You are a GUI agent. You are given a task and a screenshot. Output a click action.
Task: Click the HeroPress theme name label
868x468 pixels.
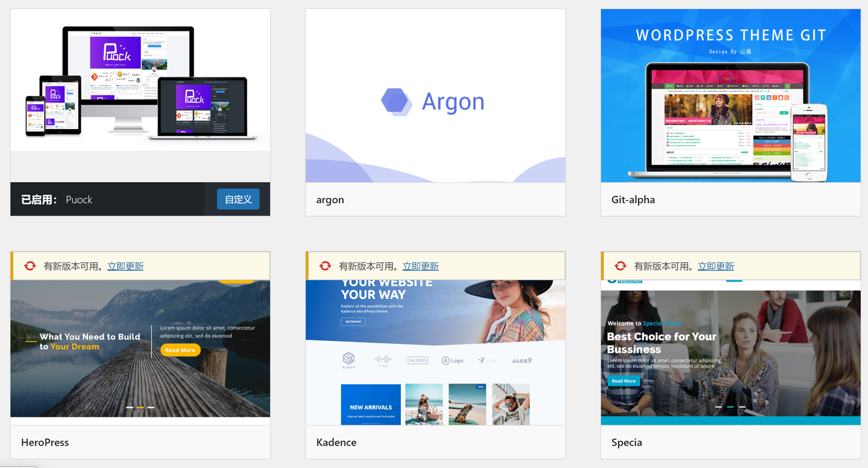click(x=45, y=442)
